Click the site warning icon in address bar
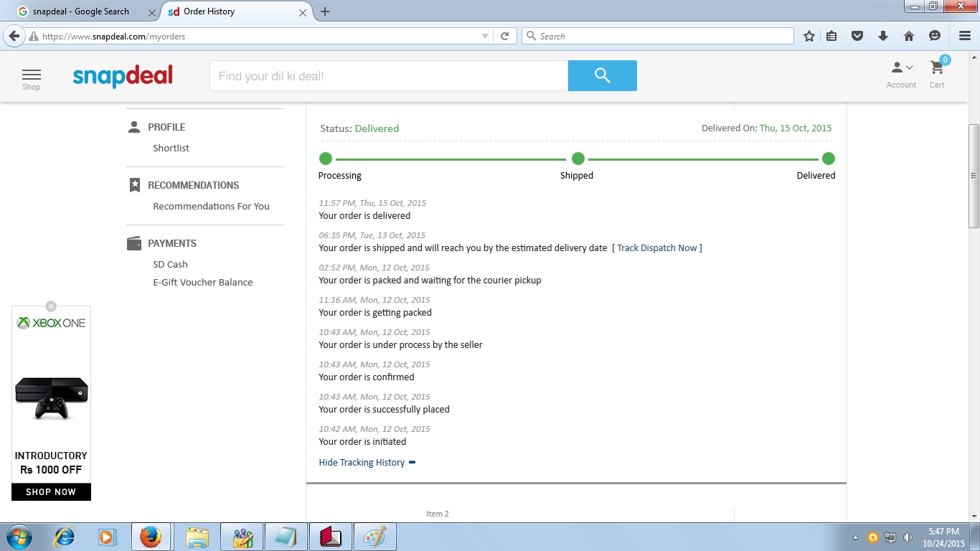The width and height of the screenshot is (980, 551). [34, 36]
